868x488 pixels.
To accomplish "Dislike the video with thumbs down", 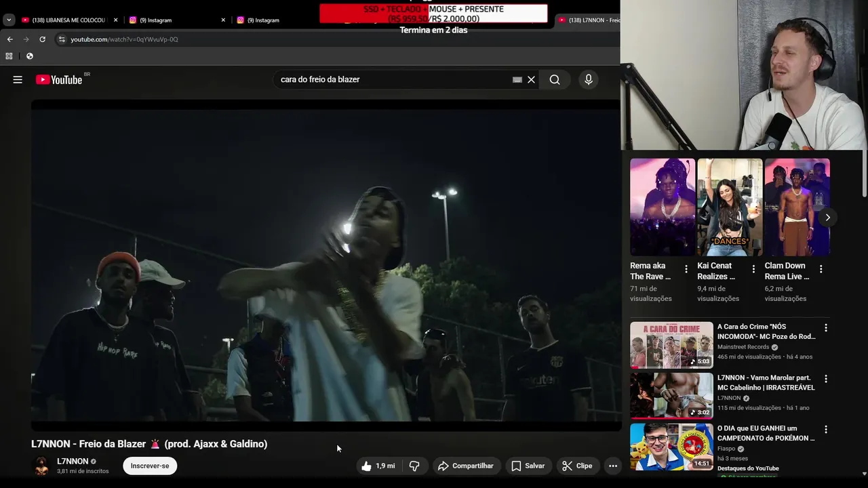I will (414, 466).
